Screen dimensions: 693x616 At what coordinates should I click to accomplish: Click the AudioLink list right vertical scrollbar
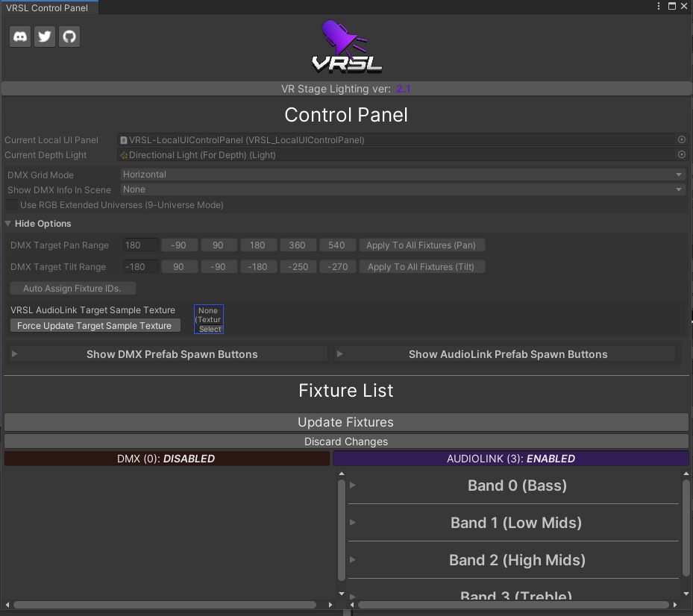pos(686,528)
